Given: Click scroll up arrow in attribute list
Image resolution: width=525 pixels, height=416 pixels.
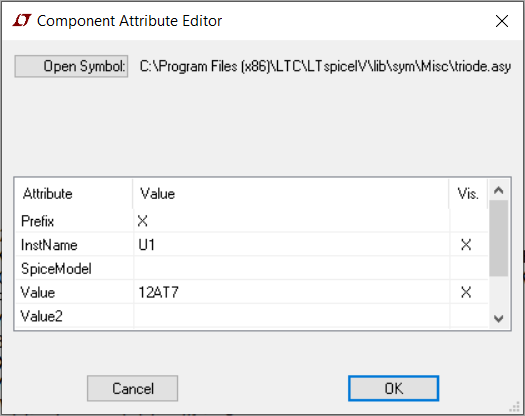Looking at the screenshot, I should (x=499, y=190).
